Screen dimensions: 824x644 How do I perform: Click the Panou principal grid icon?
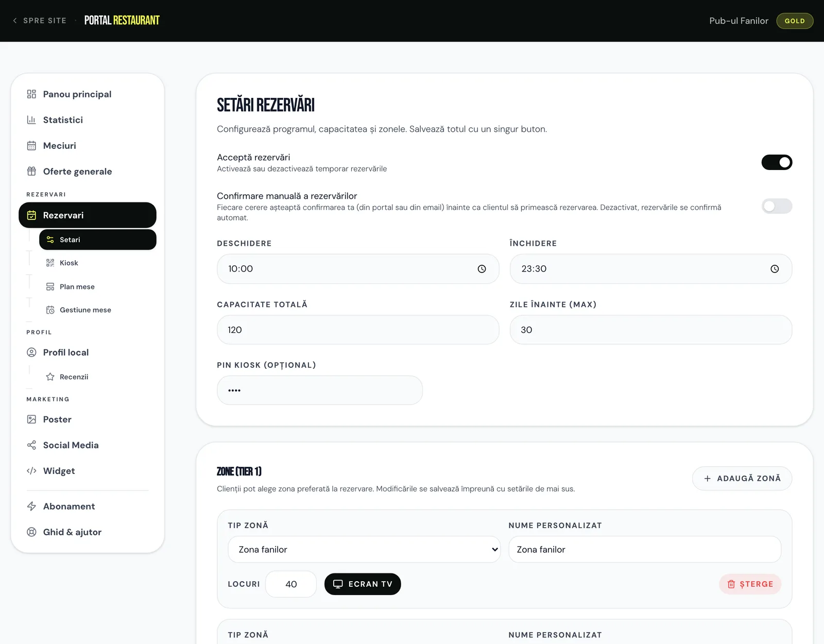tap(31, 94)
